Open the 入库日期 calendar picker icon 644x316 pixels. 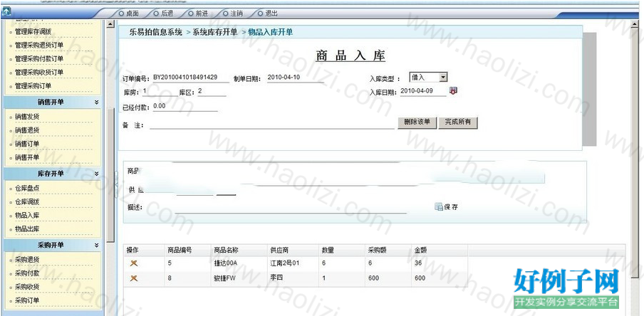click(453, 90)
